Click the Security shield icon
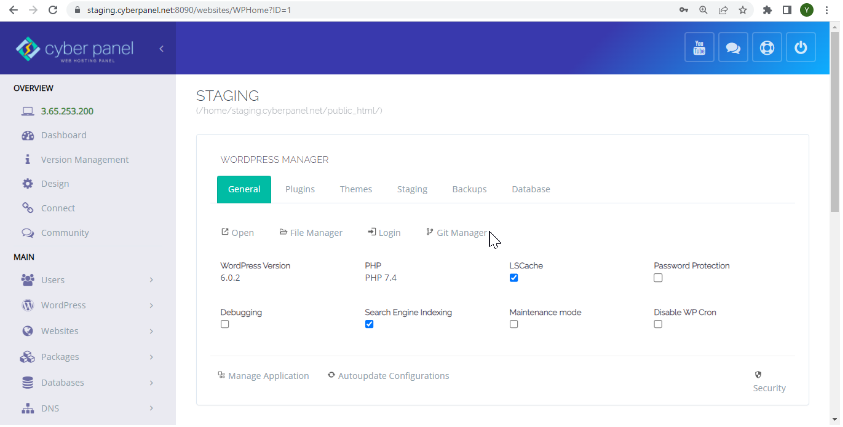 (x=758, y=375)
